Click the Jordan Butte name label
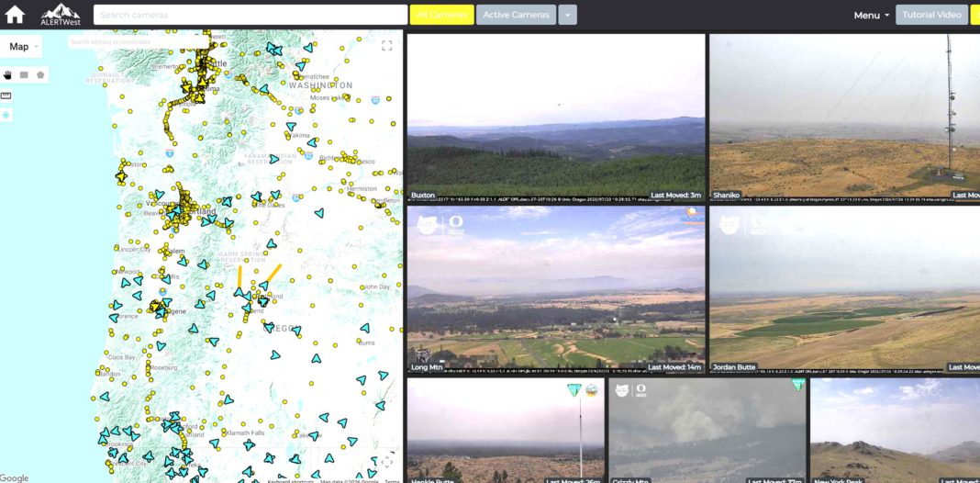The image size is (980, 483). 734,367
